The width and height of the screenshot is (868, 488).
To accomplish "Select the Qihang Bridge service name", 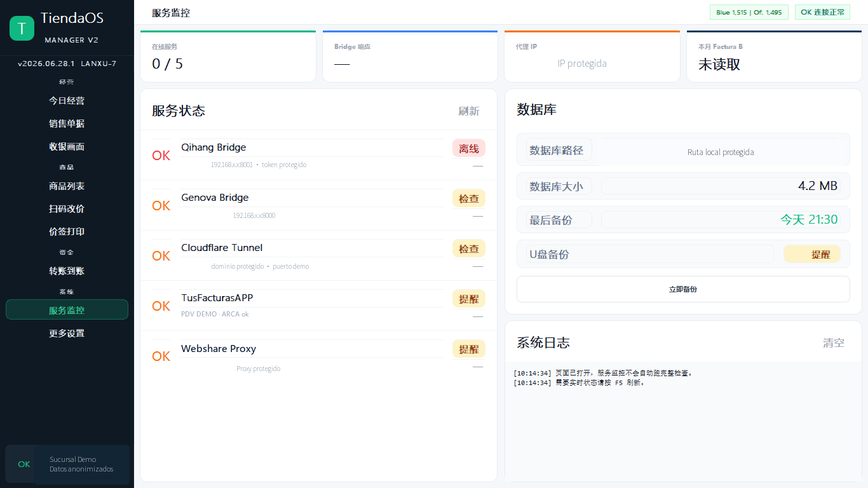I will click(214, 147).
